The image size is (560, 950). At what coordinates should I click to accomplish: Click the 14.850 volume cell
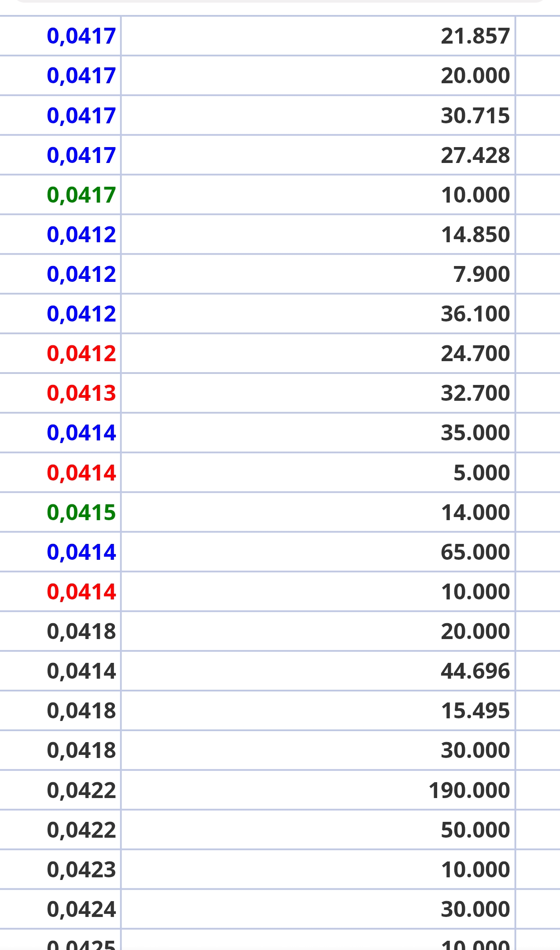pos(318,234)
